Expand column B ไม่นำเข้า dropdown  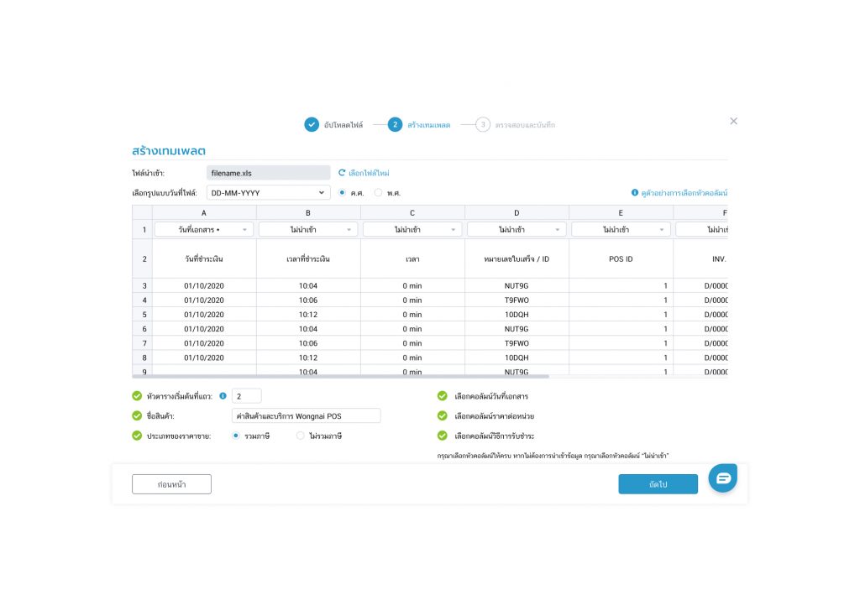tap(308, 229)
